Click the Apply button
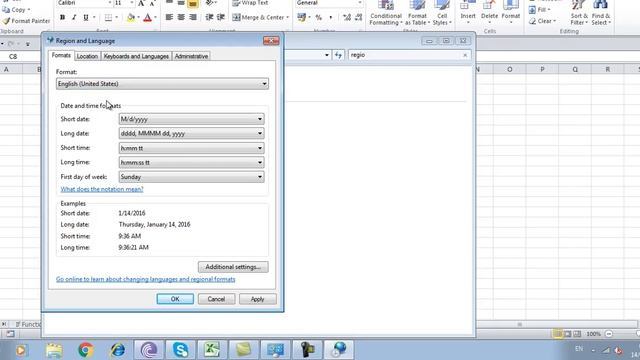The image size is (640, 360). 258,299
